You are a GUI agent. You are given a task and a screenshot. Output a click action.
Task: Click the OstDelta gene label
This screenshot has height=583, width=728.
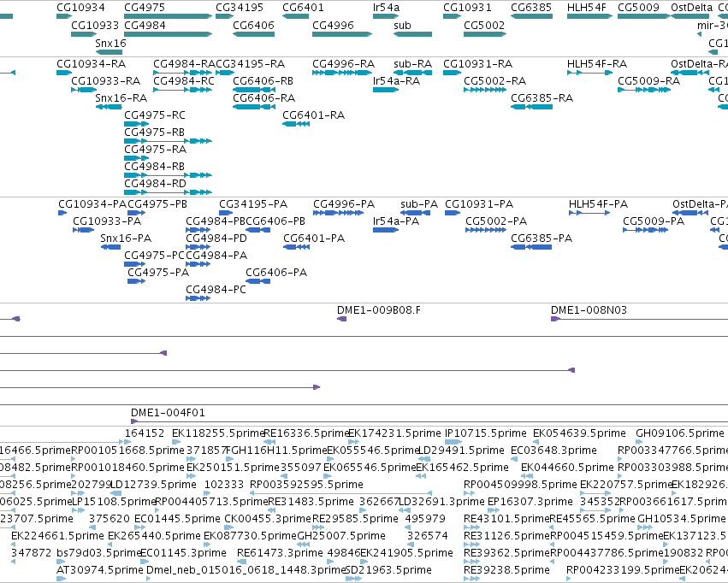click(x=692, y=8)
